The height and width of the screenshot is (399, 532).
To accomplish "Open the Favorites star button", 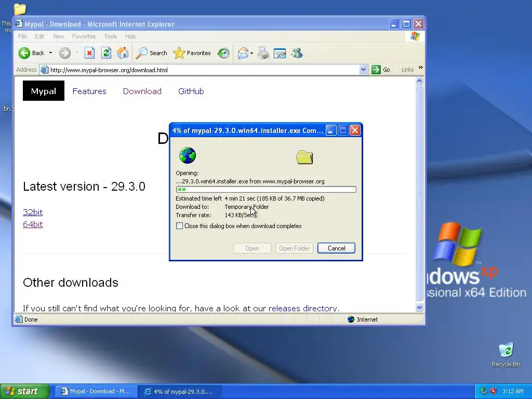I will [192, 53].
